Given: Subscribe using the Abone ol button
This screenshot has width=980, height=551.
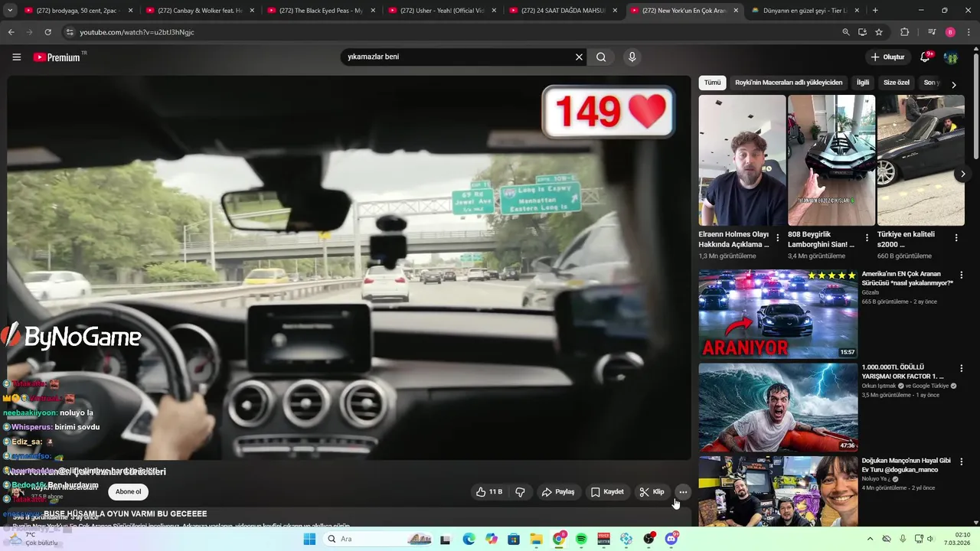Looking at the screenshot, I should tap(129, 492).
